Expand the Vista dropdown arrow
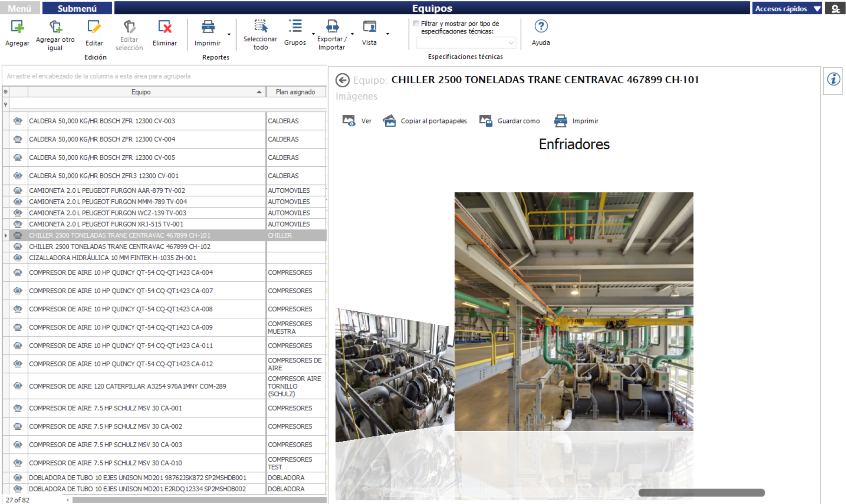This screenshot has height=504, width=846. click(x=388, y=34)
